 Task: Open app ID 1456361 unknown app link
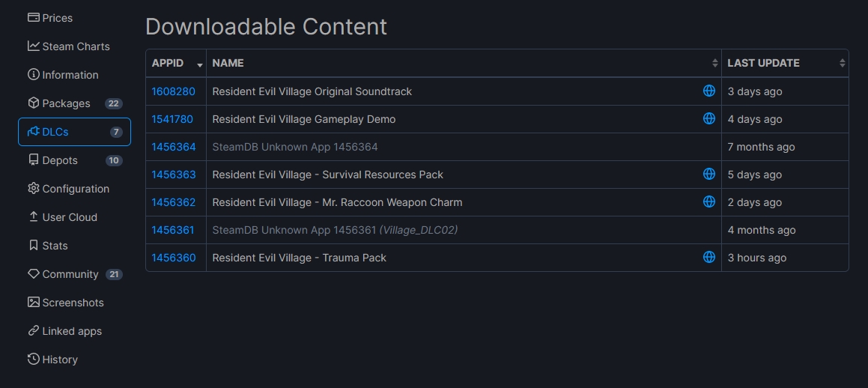click(x=173, y=230)
